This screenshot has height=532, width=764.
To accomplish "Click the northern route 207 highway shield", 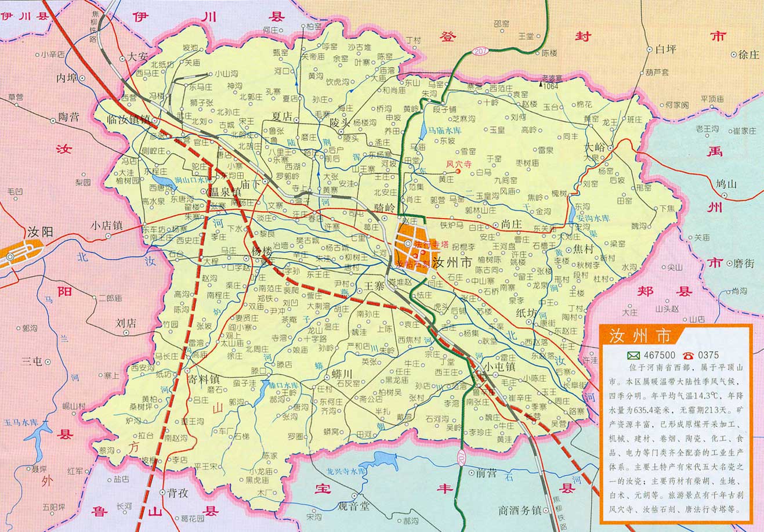I will (x=479, y=50).
